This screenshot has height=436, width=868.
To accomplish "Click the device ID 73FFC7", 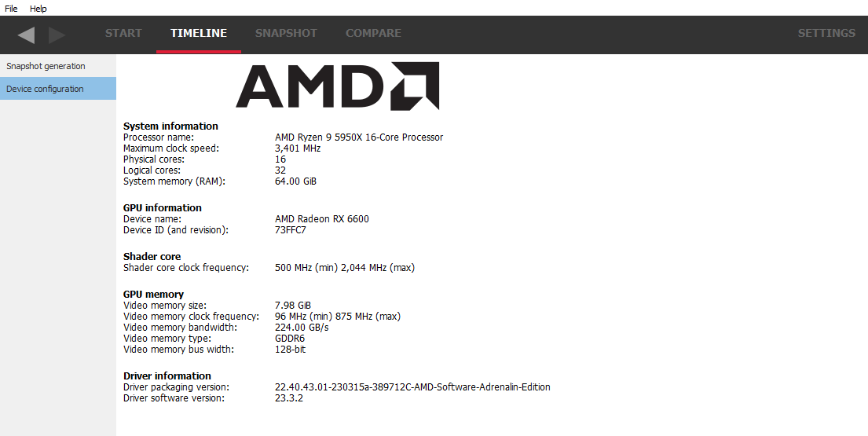I will click(291, 230).
